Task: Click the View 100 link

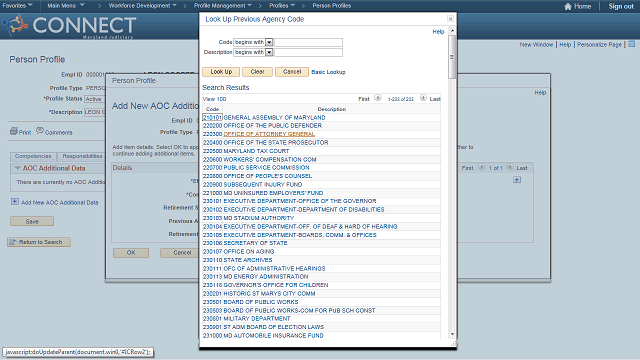Action: (214, 99)
